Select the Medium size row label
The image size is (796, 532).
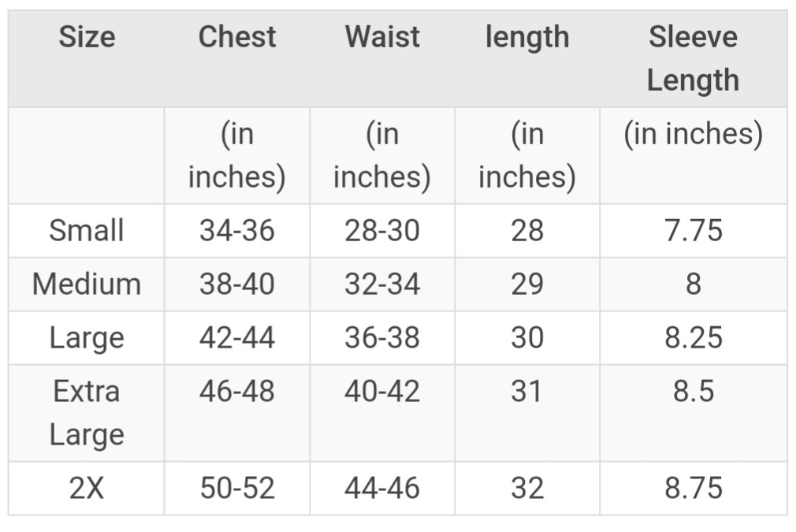point(87,285)
